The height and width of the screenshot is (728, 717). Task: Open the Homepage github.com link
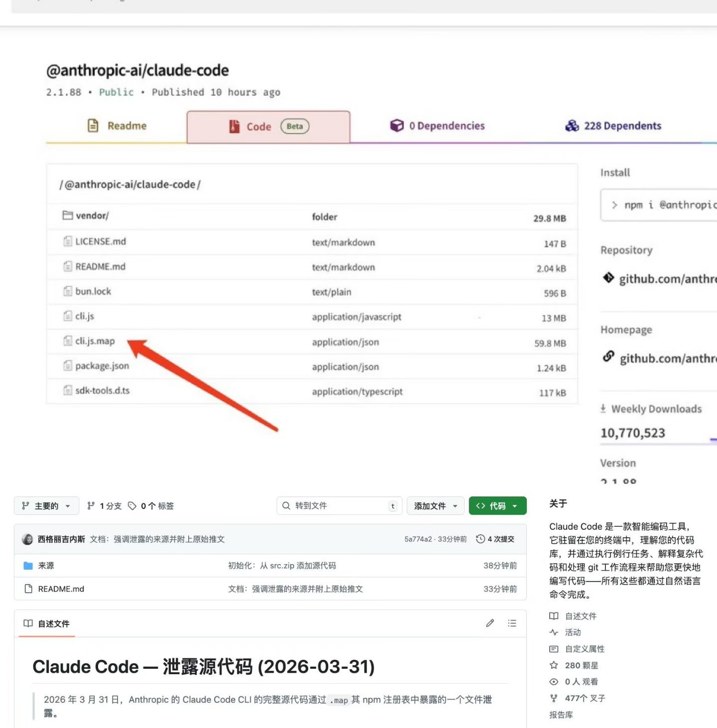coord(668,359)
